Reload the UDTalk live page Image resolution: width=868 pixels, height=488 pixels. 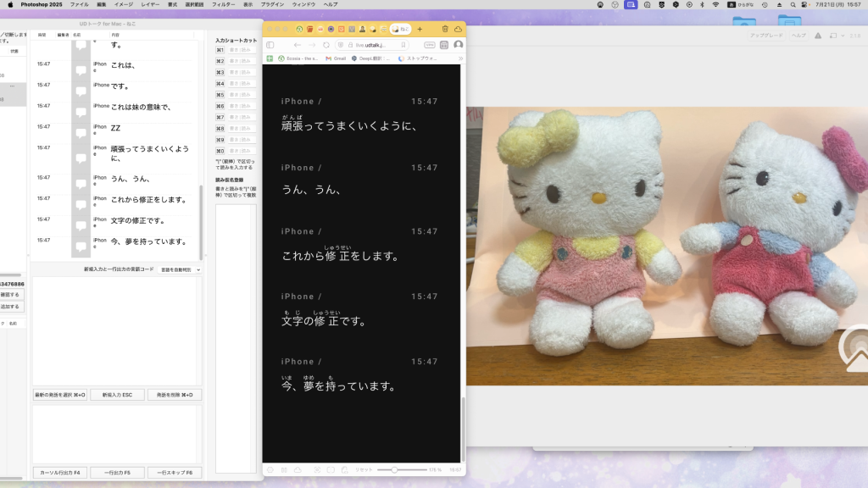326,45
